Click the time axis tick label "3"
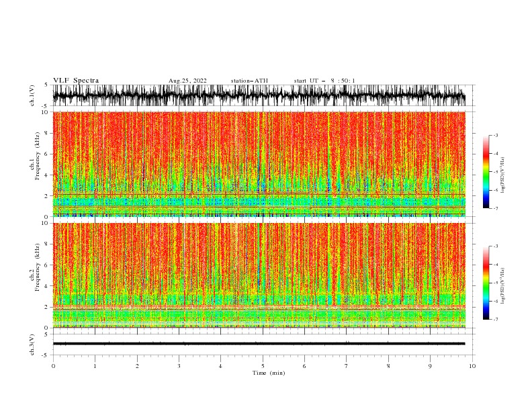 tap(179, 366)
